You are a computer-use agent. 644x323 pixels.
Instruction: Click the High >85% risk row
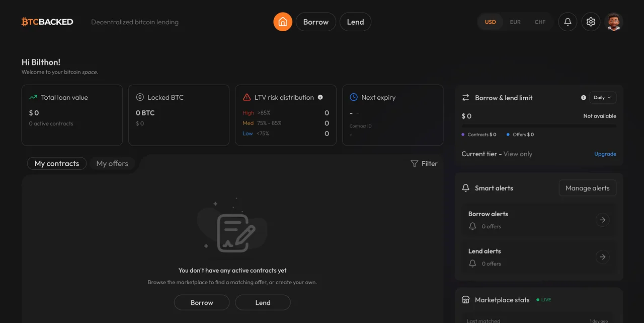[x=286, y=113]
